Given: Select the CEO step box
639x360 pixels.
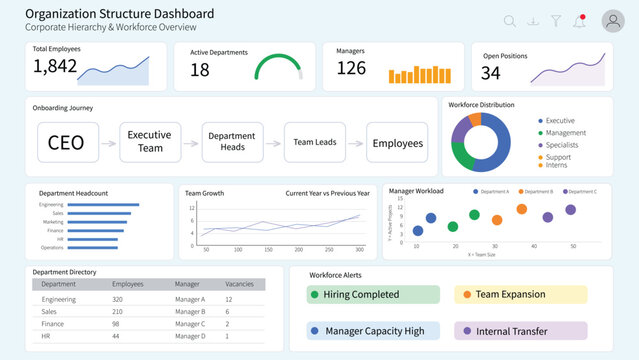Looking at the screenshot, I should tap(68, 142).
